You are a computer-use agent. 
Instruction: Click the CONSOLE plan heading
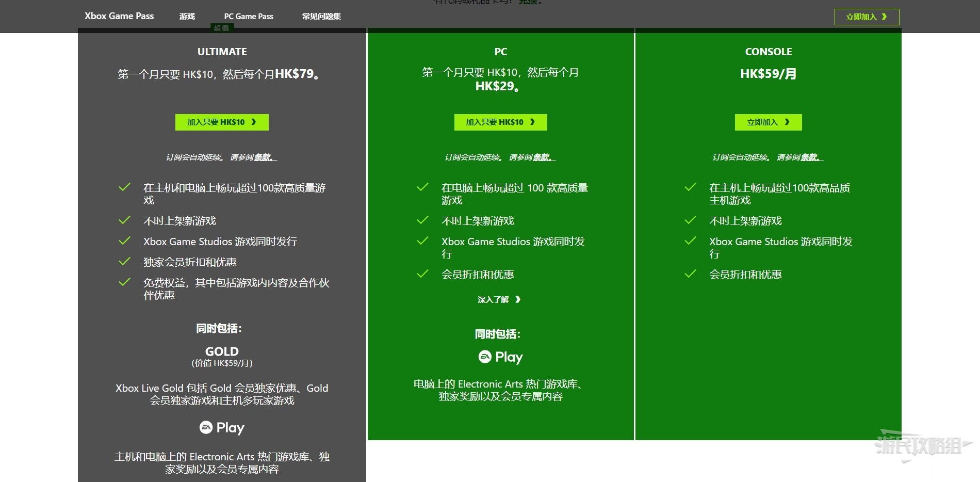tap(768, 52)
